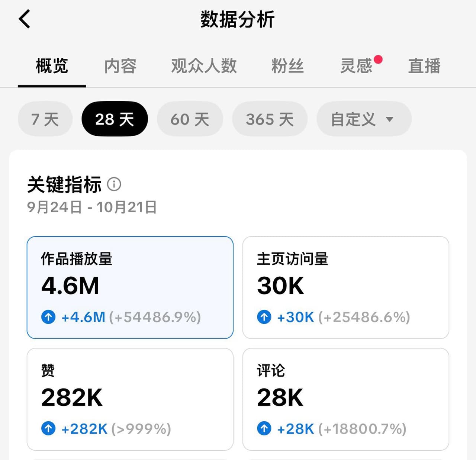Tap the (+54486.9%) percentage text
The height and width of the screenshot is (460, 476).
[x=155, y=317]
